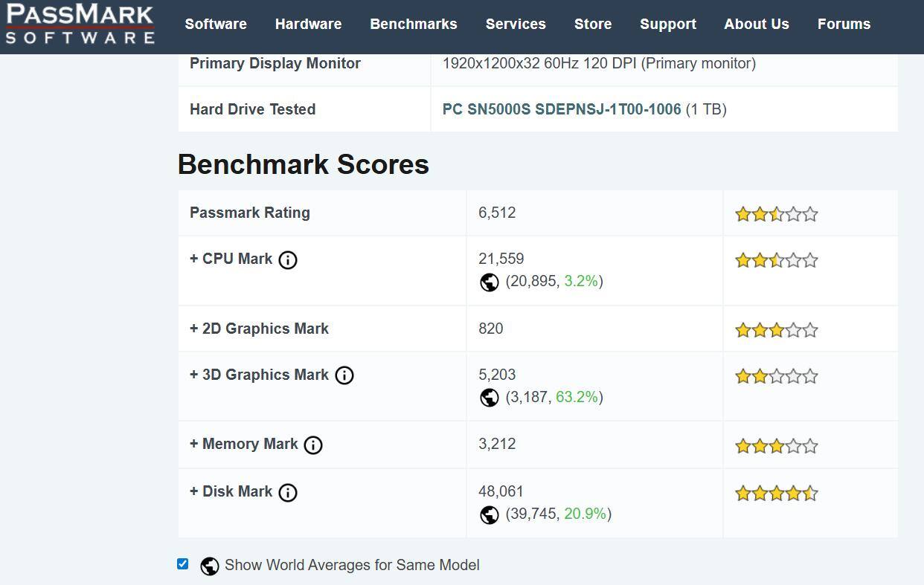Open the Support menu

pyautogui.click(x=668, y=25)
